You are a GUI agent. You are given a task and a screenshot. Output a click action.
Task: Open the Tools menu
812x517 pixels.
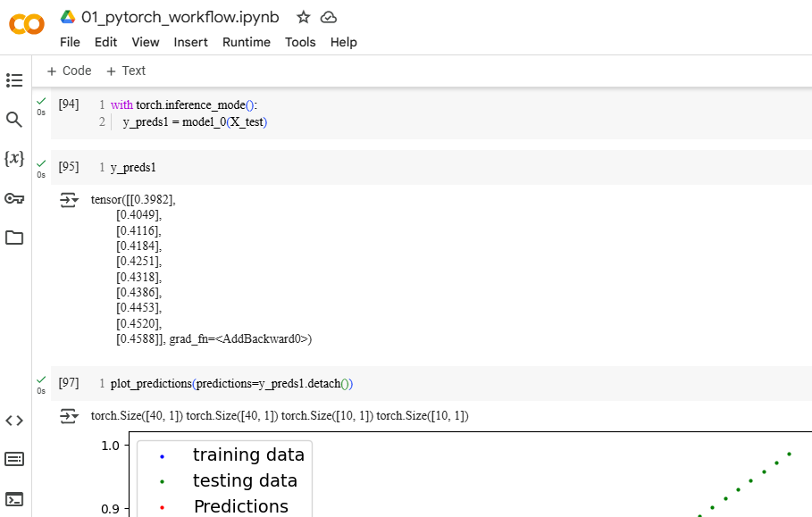[x=300, y=42]
